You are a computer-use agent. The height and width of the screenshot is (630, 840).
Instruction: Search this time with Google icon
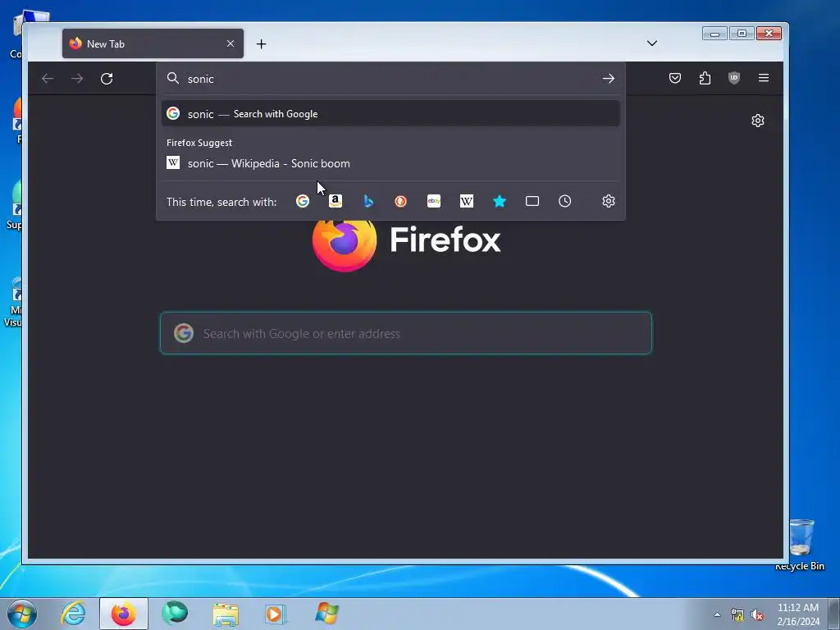[303, 201]
